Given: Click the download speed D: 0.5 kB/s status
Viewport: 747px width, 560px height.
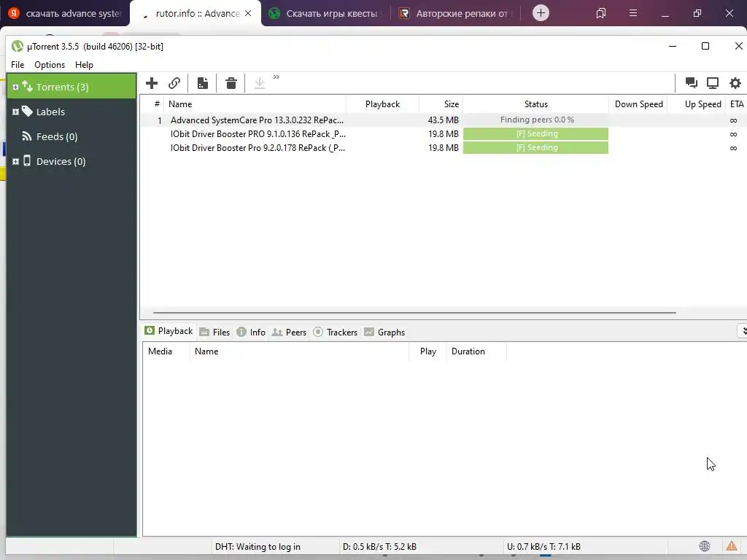Looking at the screenshot, I should (379, 547).
